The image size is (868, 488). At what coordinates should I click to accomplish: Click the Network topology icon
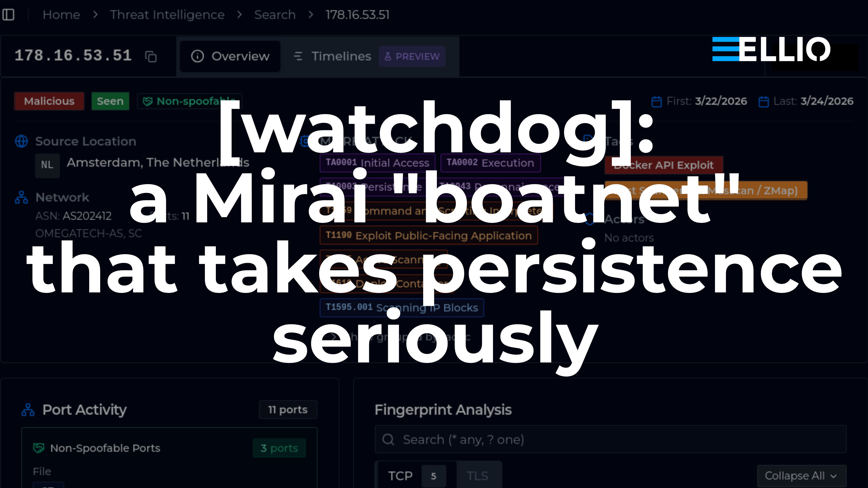pos(21,197)
